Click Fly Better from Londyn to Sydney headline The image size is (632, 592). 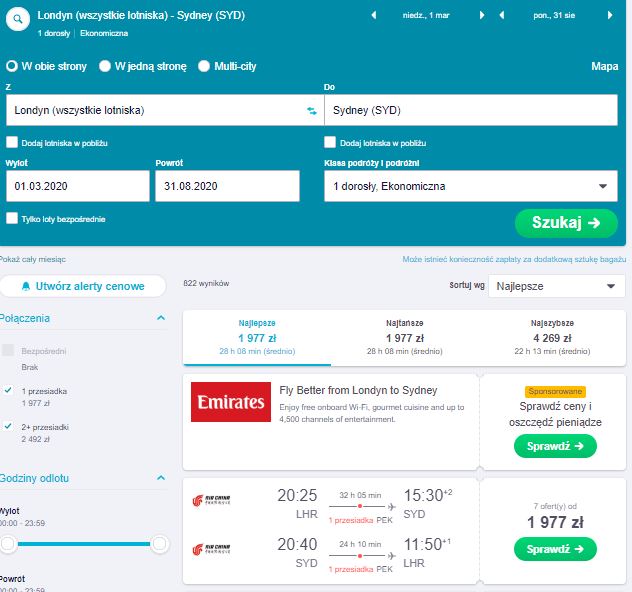[x=358, y=390]
